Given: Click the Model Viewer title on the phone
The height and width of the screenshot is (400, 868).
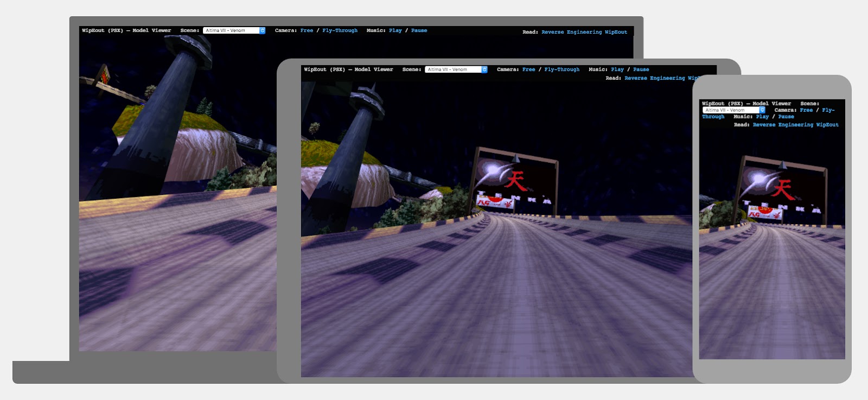Looking at the screenshot, I should point(746,104).
